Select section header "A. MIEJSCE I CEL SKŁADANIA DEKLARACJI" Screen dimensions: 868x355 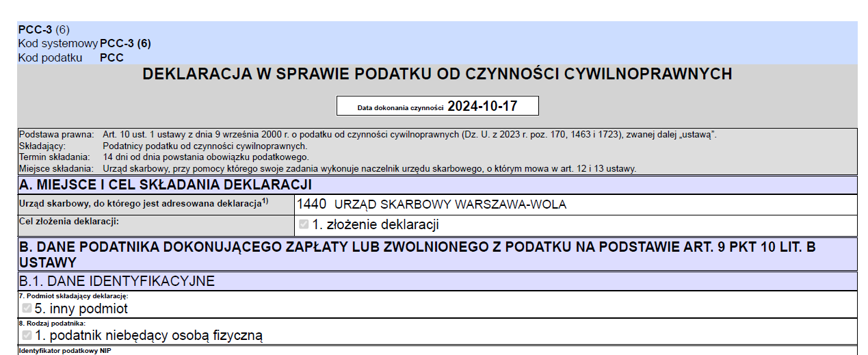pyautogui.click(x=166, y=185)
